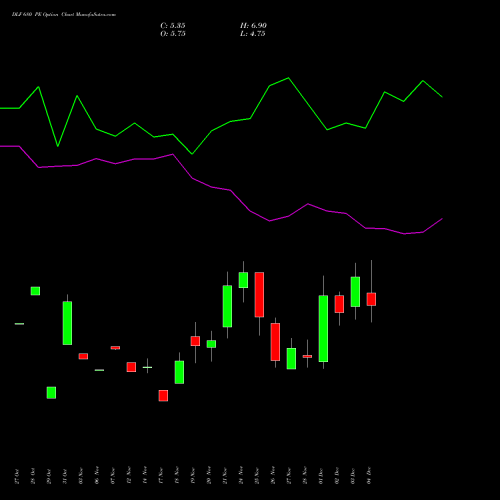Click the tall green candle for 01 Dec

[x=323, y=328]
